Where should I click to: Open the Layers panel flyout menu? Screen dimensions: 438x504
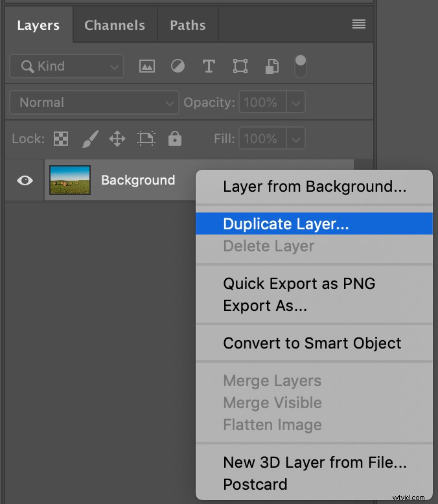pyautogui.click(x=358, y=24)
